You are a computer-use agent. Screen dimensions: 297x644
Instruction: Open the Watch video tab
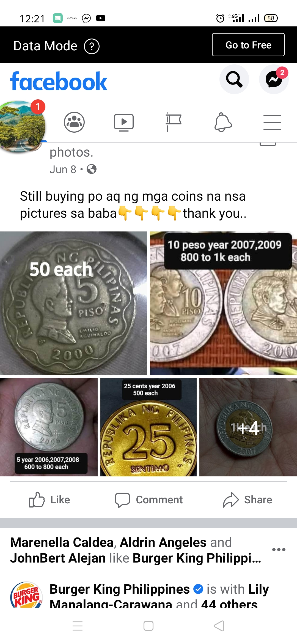coord(124,122)
